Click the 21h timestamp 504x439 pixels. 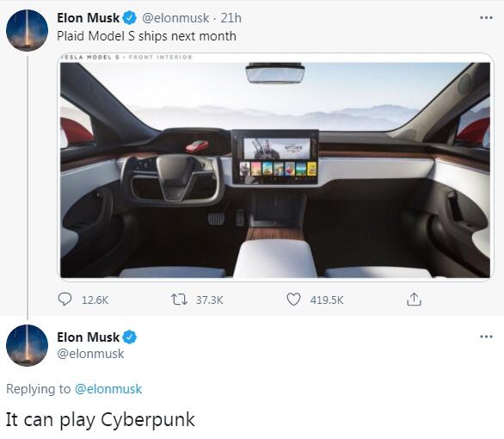pyautogui.click(x=230, y=18)
